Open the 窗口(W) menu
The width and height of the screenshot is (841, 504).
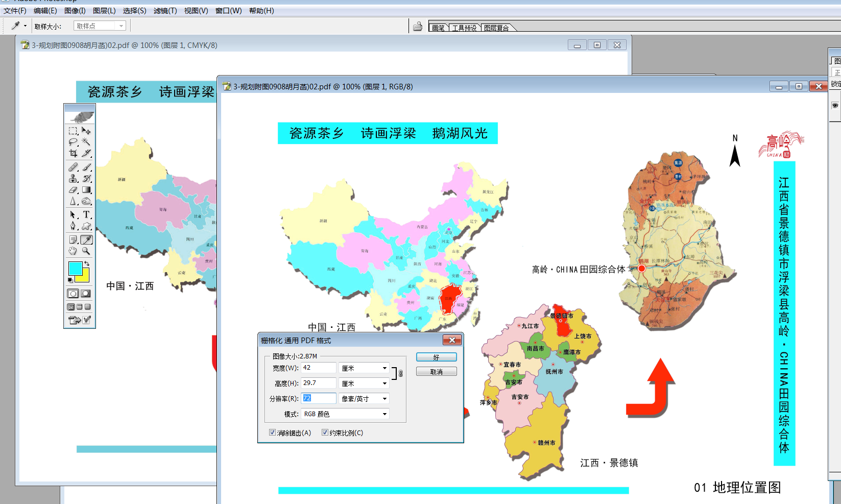tap(229, 11)
